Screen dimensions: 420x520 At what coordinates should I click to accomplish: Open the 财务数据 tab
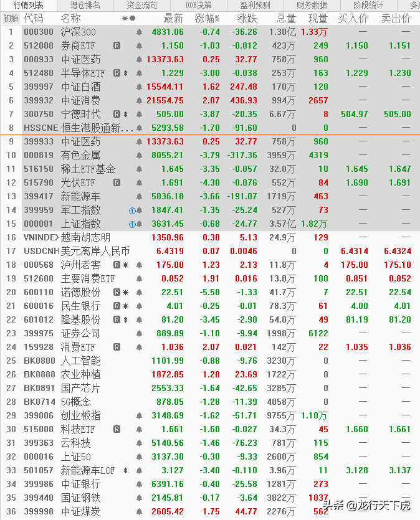[x=312, y=5]
